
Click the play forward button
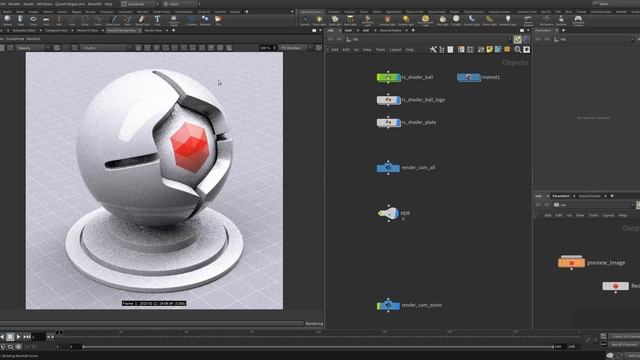tap(18, 337)
